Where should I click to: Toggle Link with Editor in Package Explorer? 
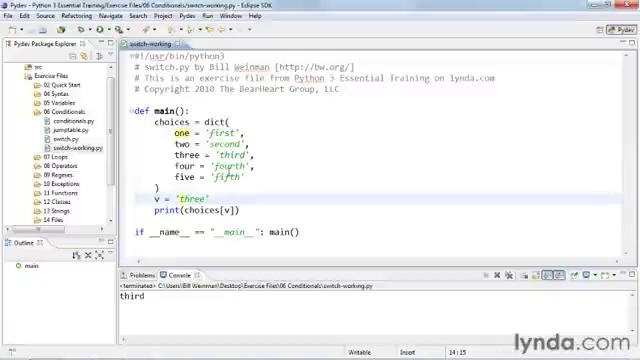click(84, 56)
